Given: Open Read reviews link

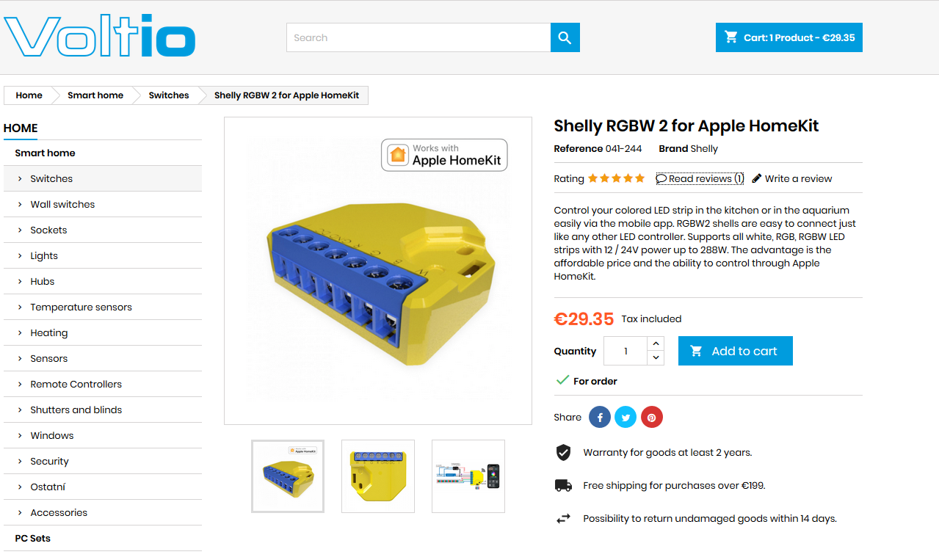Looking at the screenshot, I should [x=700, y=178].
